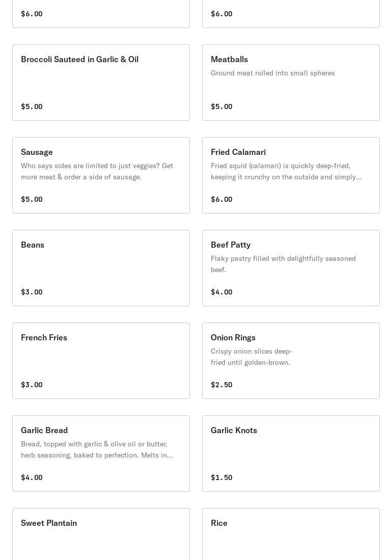This screenshot has width=392, height=560.
Task: Click the $4.00 price under Beef Patty
Action: [221, 292]
